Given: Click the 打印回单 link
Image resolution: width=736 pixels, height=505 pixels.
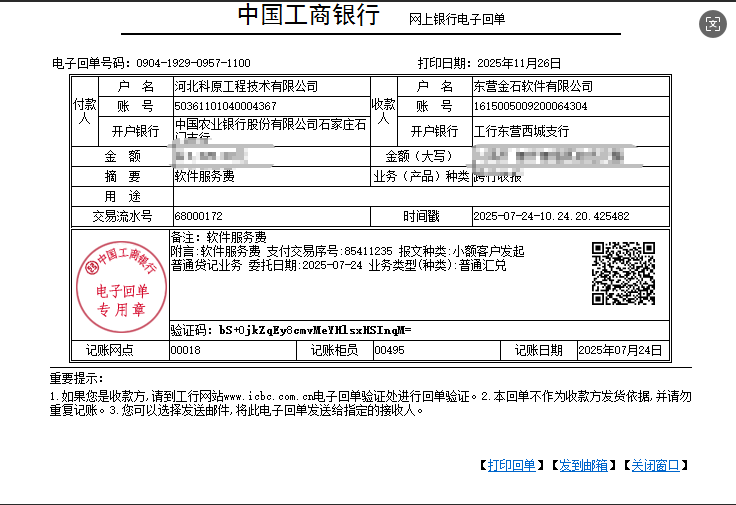Looking at the screenshot, I should [x=511, y=465].
